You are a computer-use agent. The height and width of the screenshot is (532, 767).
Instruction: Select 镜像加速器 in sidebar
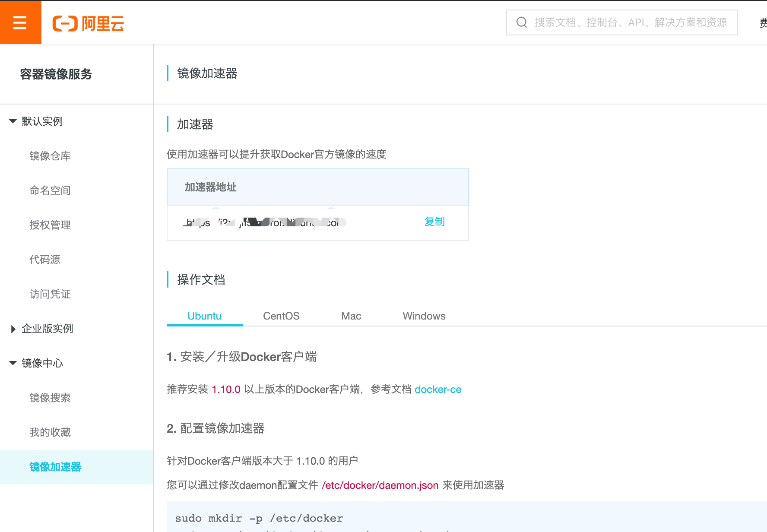pyautogui.click(x=76, y=467)
